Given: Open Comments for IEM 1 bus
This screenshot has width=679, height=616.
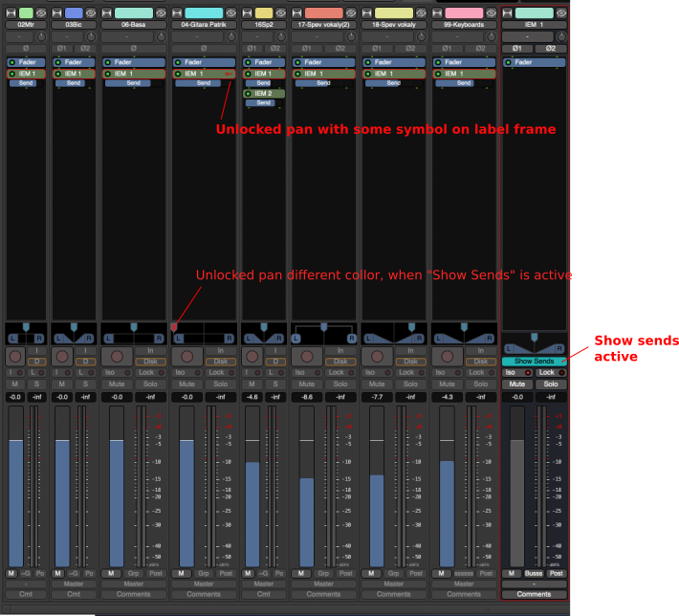Looking at the screenshot, I should tap(534, 594).
